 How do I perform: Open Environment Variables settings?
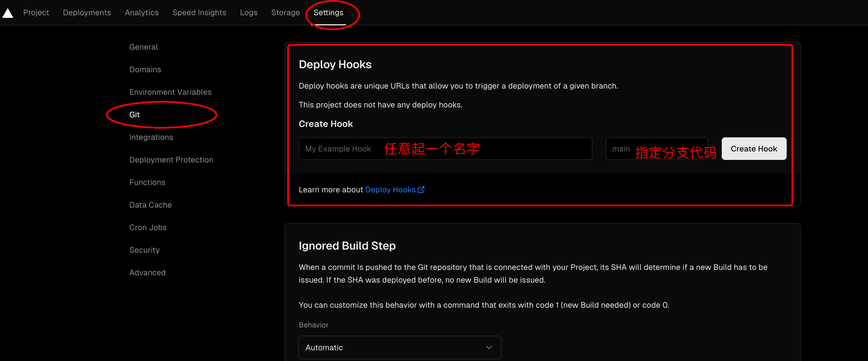(x=171, y=92)
